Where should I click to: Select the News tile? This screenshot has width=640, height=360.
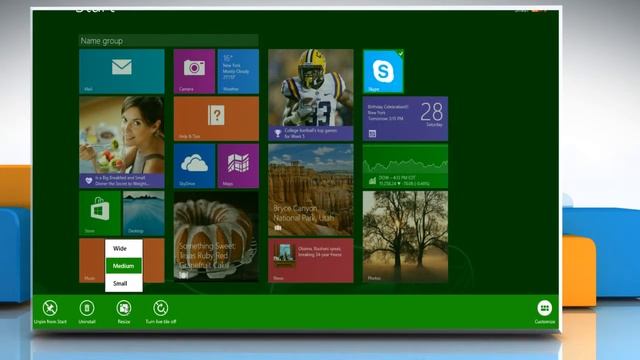pyautogui.click(x=311, y=261)
